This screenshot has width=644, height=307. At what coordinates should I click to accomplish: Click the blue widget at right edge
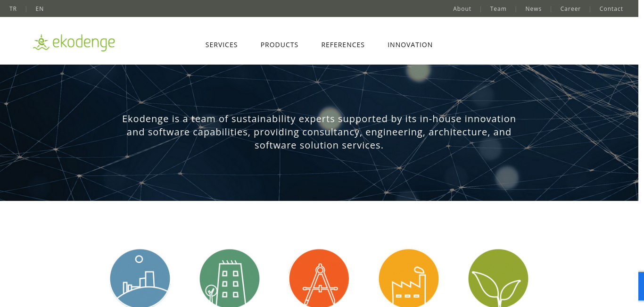641,286
